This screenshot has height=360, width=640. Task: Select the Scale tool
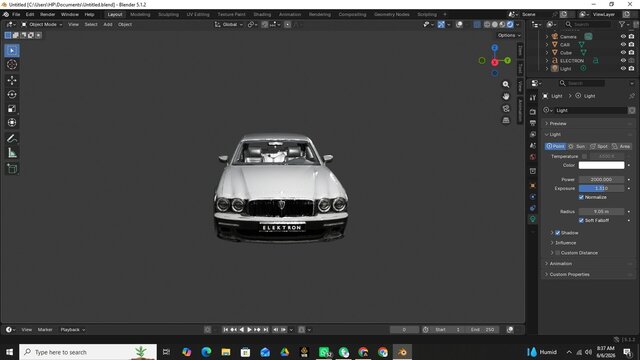point(12,109)
